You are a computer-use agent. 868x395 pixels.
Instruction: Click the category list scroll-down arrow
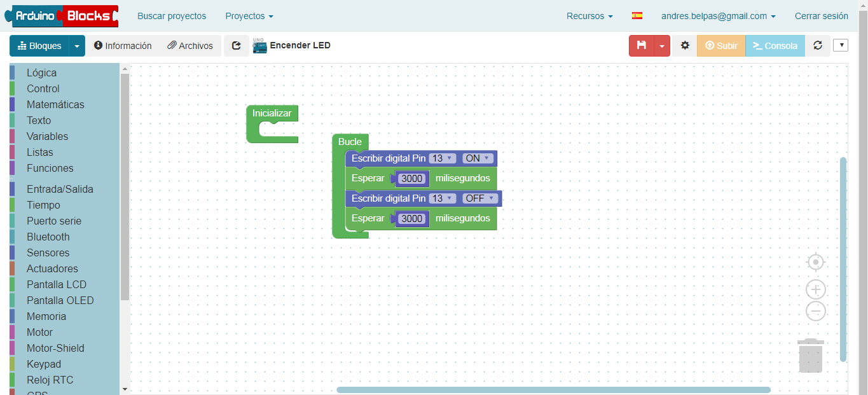pos(125,389)
